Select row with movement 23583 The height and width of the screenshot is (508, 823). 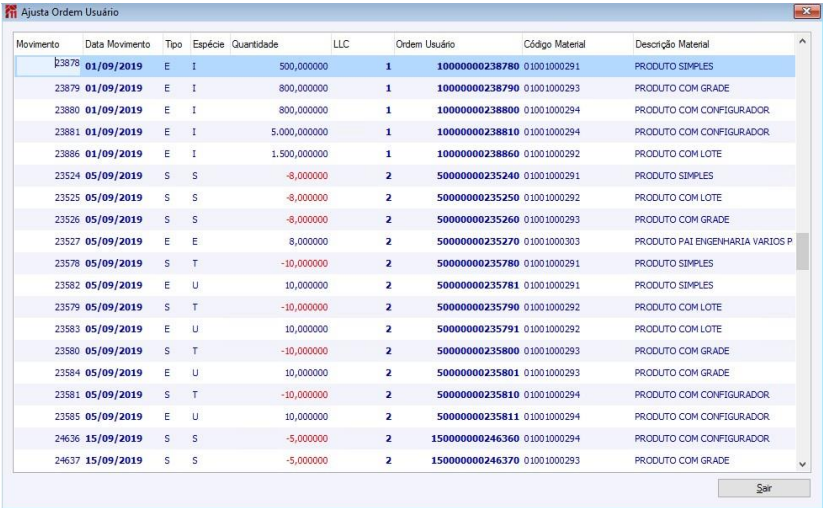[x=404, y=329]
